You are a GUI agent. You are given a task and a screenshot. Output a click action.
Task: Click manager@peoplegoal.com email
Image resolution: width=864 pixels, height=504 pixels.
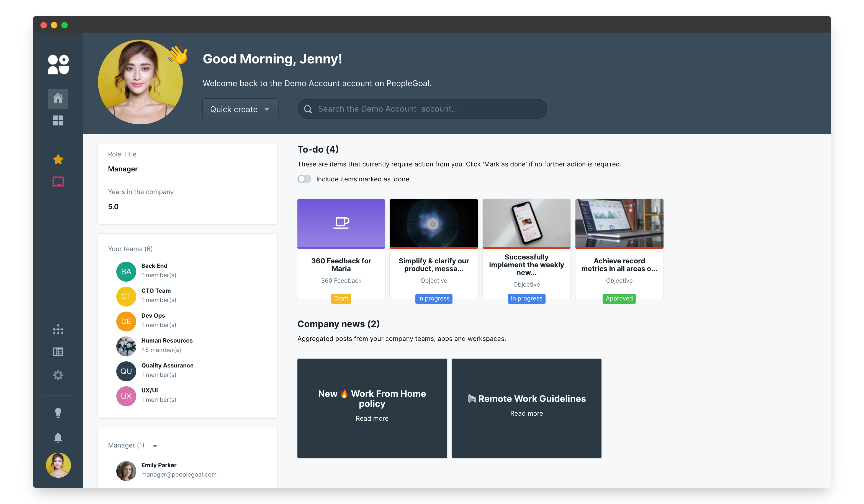pyautogui.click(x=179, y=475)
